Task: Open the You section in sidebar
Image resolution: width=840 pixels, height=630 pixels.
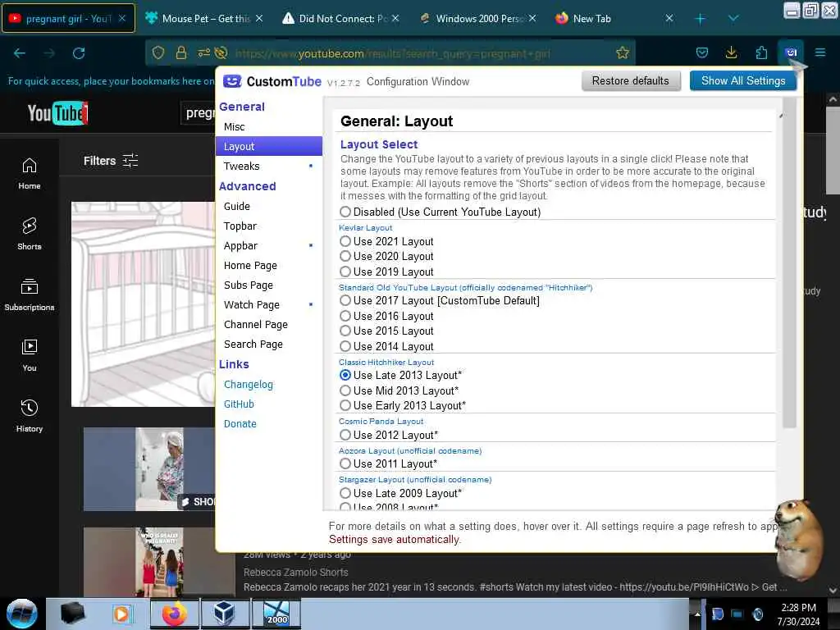Action: click(x=30, y=355)
